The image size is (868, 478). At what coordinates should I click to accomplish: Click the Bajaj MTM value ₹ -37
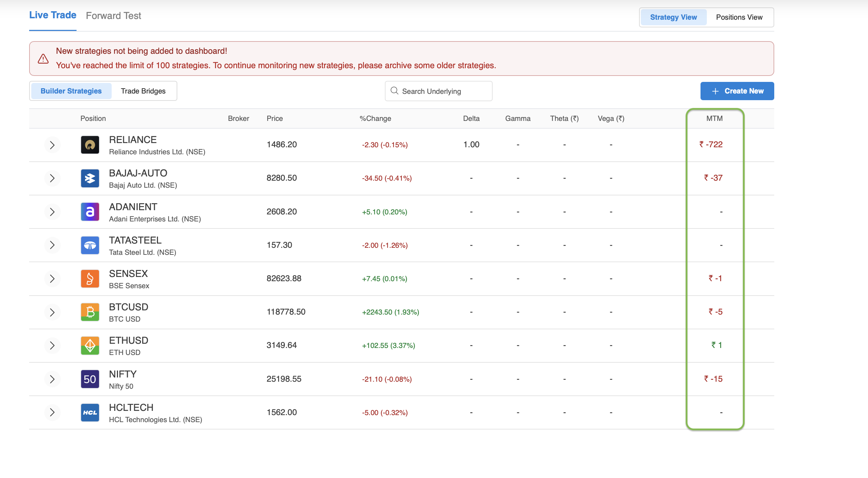point(713,178)
